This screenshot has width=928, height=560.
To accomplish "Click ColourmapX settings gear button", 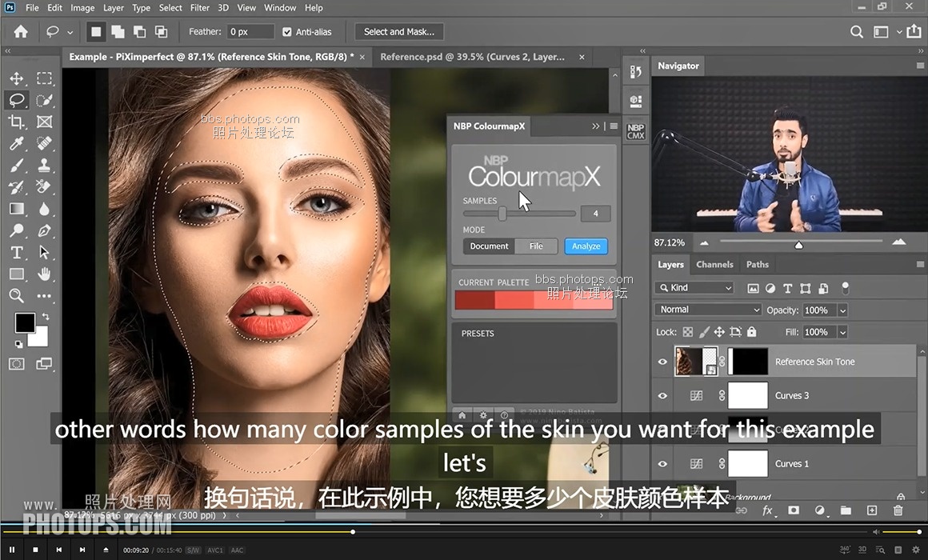I will [x=483, y=415].
